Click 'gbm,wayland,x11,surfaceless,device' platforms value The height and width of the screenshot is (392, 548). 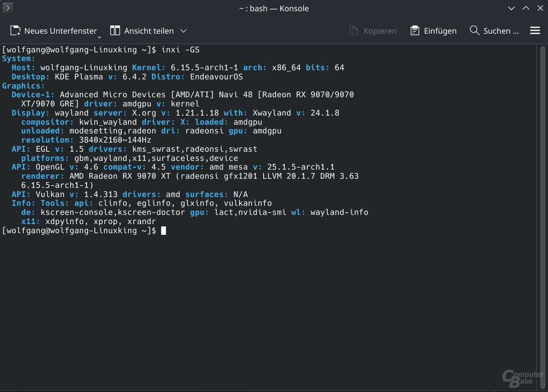tap(156, 158)
